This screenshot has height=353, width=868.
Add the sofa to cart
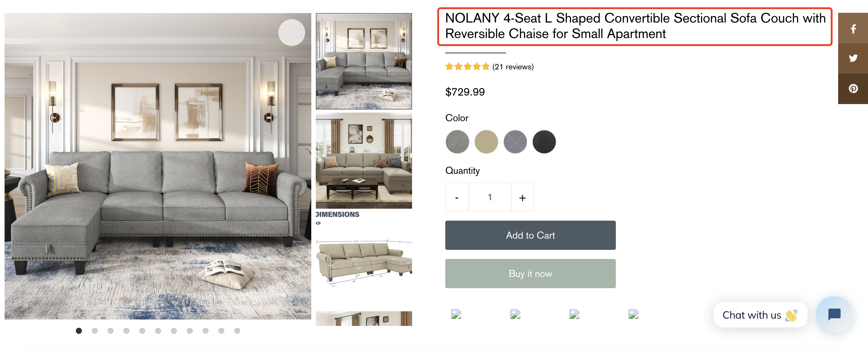530,235
